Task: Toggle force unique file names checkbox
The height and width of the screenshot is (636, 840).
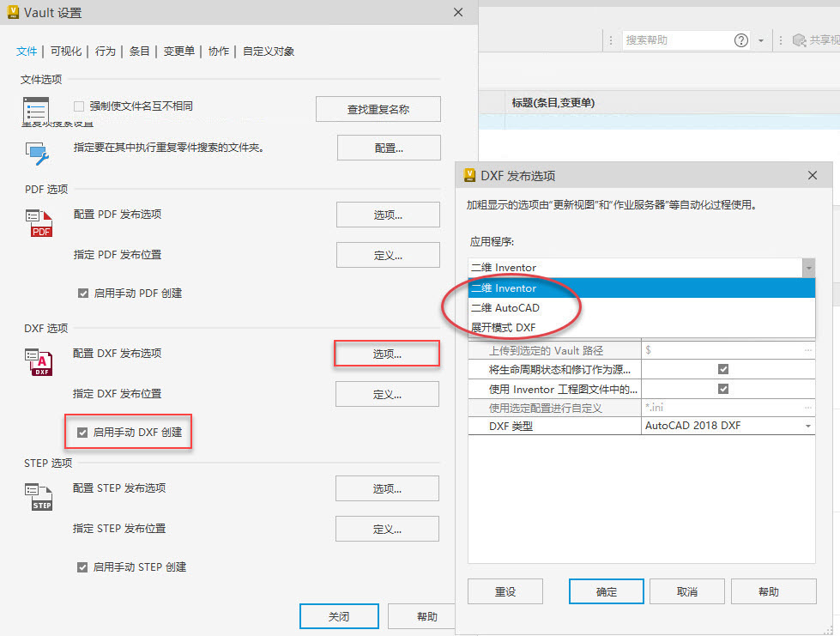Action: point(79,106)
